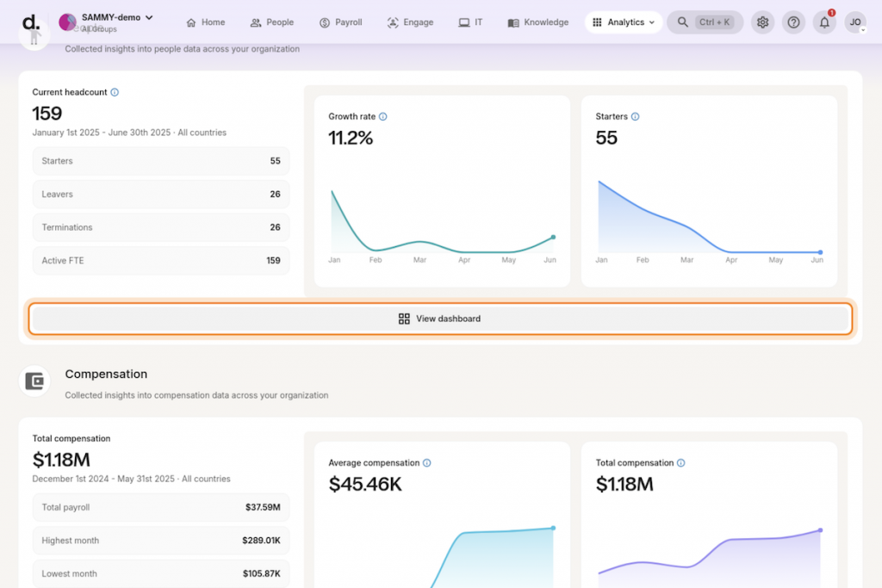Click the help question mark icon
This screenshot has height=588, width=882.
[x=793, y=22]
